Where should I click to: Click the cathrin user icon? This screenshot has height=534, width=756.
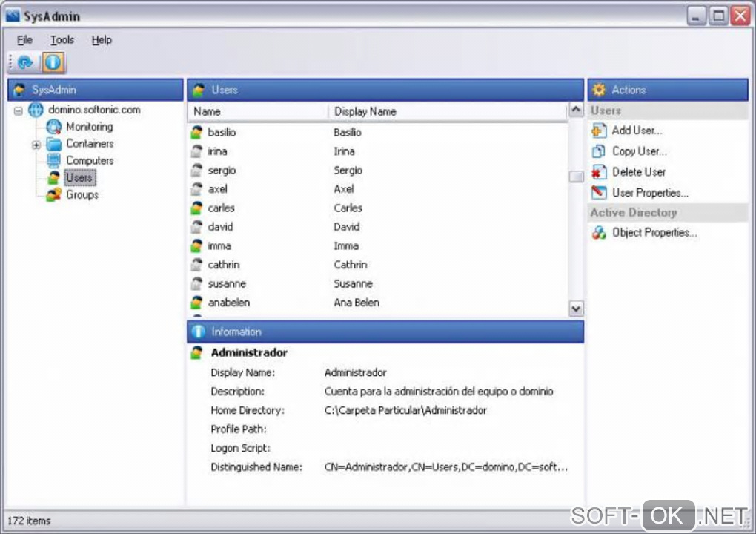[x=196, y=264]
